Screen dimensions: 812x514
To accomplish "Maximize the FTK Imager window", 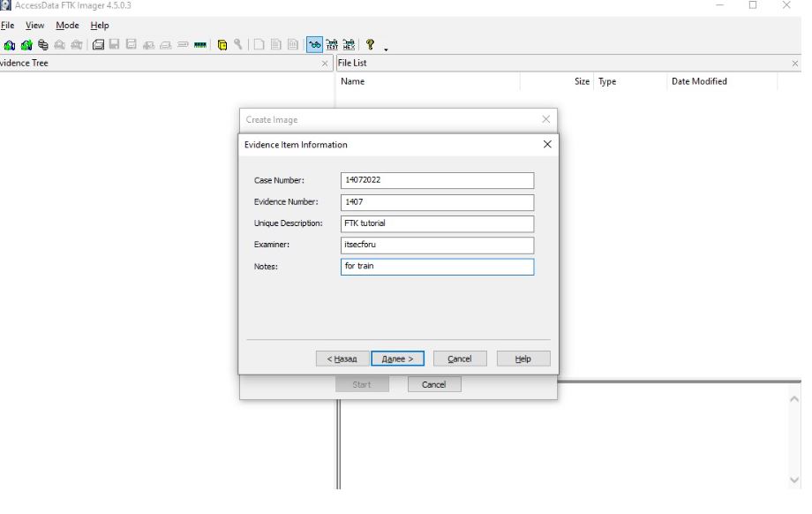I will [753, 5].
